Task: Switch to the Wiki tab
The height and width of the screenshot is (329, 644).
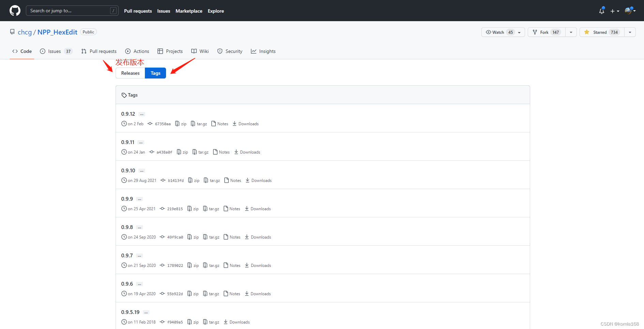Action: (200, 51)
